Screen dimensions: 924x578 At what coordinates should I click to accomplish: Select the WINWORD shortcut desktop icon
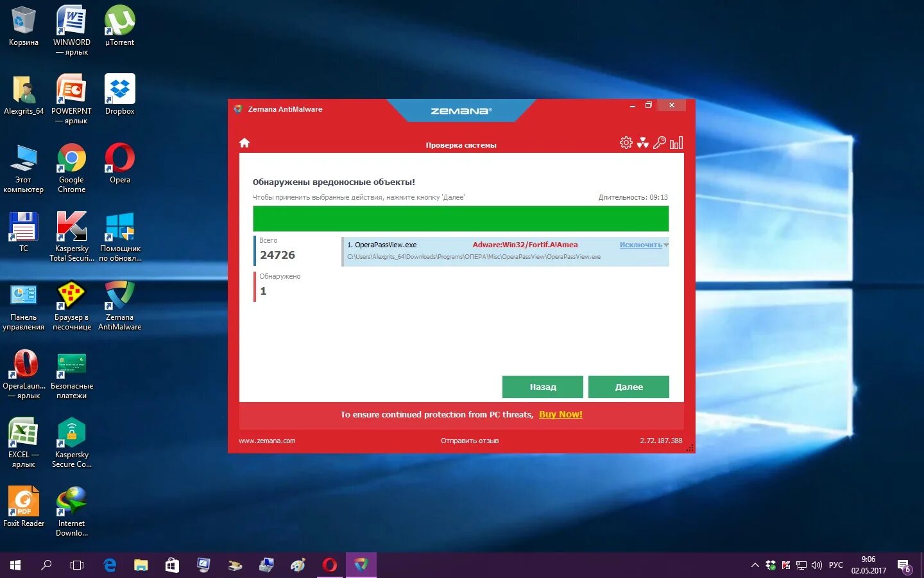coord(72,31)
